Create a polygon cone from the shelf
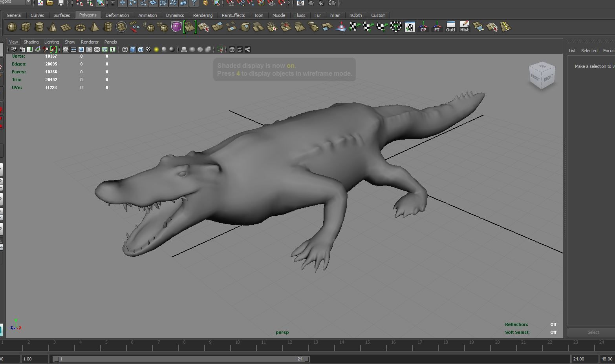 point(53,27)
